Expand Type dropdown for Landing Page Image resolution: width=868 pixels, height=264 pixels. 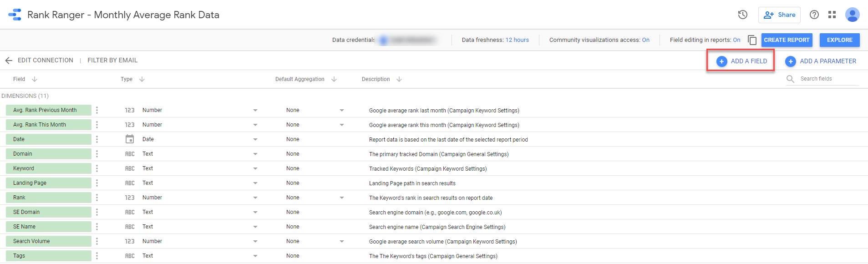(255, 183)
